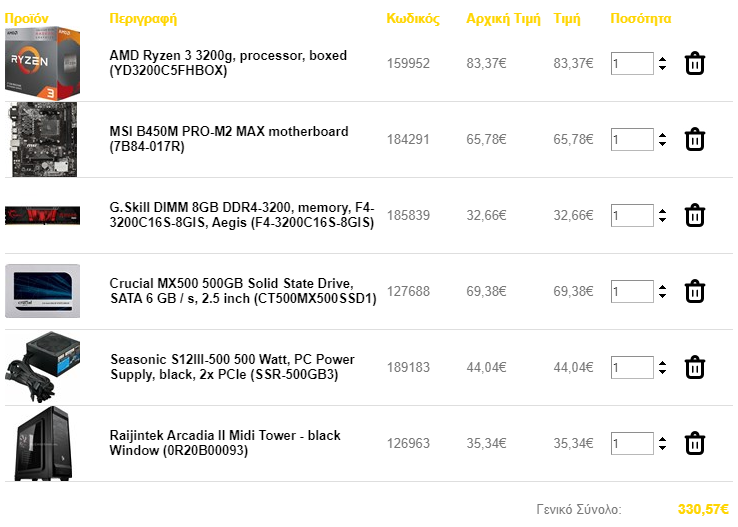Open the Seasonic S12III-500 product description link
This screenshot has height=527, width=738.
[x=232, y=367]
